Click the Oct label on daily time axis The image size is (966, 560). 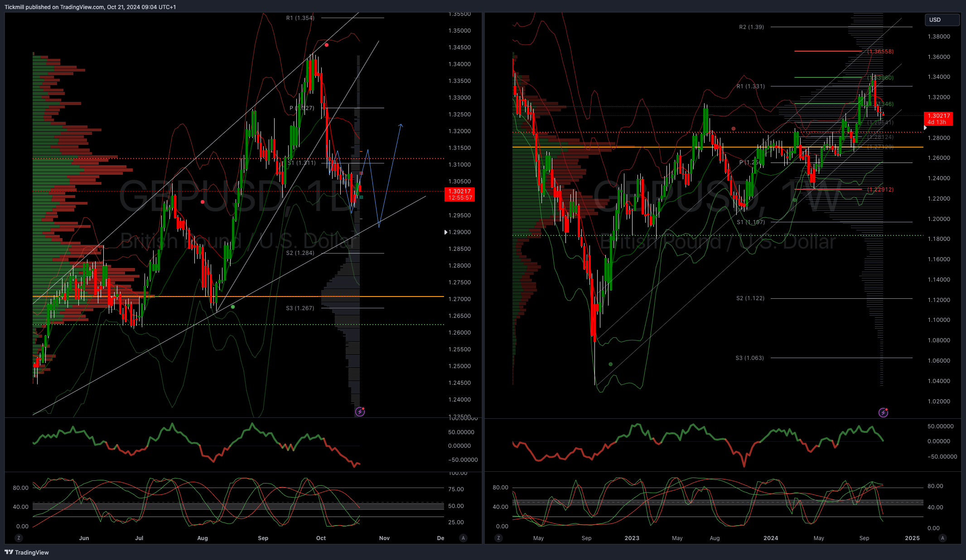click(x=321, y=538)
